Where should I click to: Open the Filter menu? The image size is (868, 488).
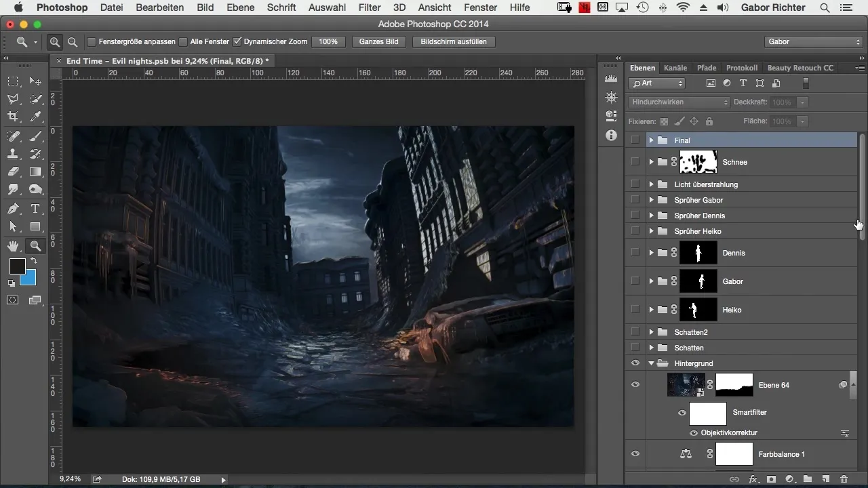pos(370,7)
